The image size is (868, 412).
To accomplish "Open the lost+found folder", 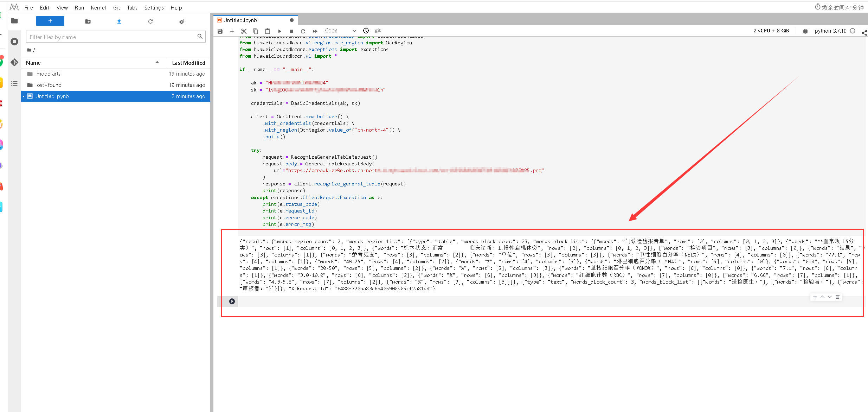I will tap(49, 85).
